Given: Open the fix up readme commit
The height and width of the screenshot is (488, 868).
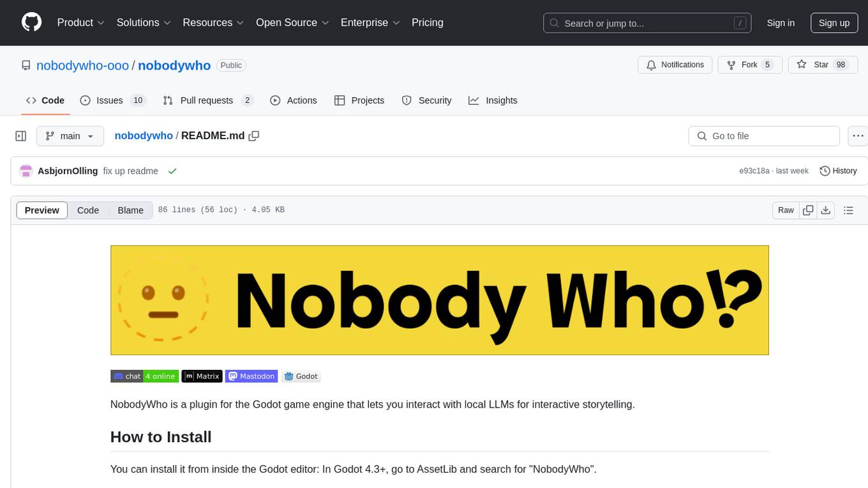Looking at the screenshot, I should click(x=130, y=171).
